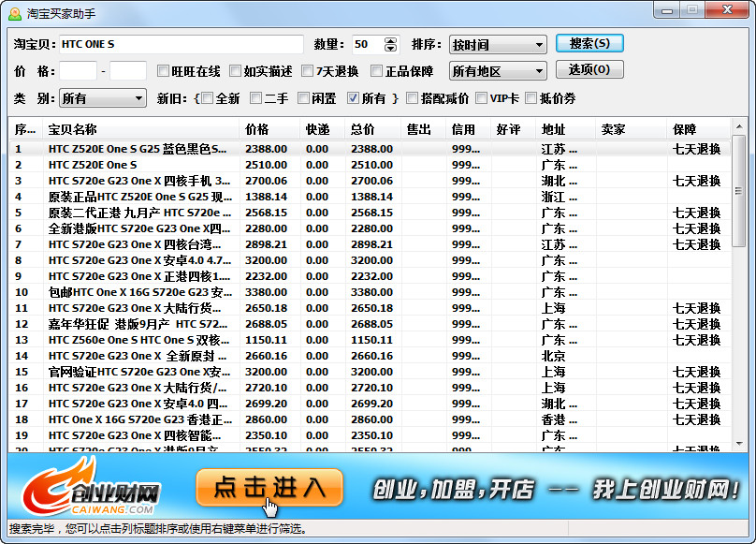Select row 18 HTC One X 16G 香港正

(370, 419)
